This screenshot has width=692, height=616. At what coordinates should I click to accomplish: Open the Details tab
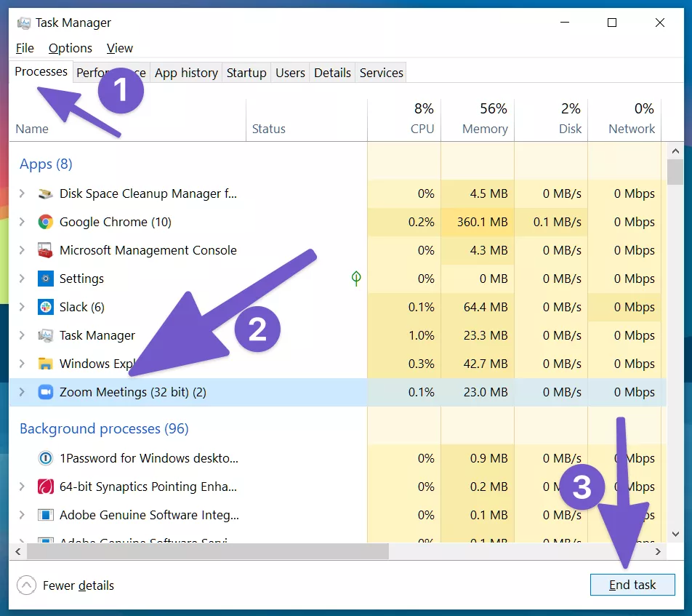coord(332,73)
